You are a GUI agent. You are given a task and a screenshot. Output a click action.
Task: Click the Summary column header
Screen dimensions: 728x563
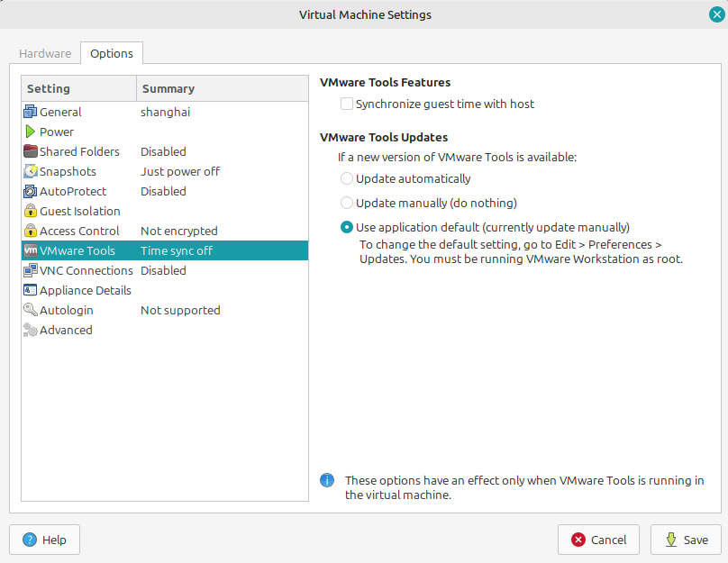(x=223, y=88)
